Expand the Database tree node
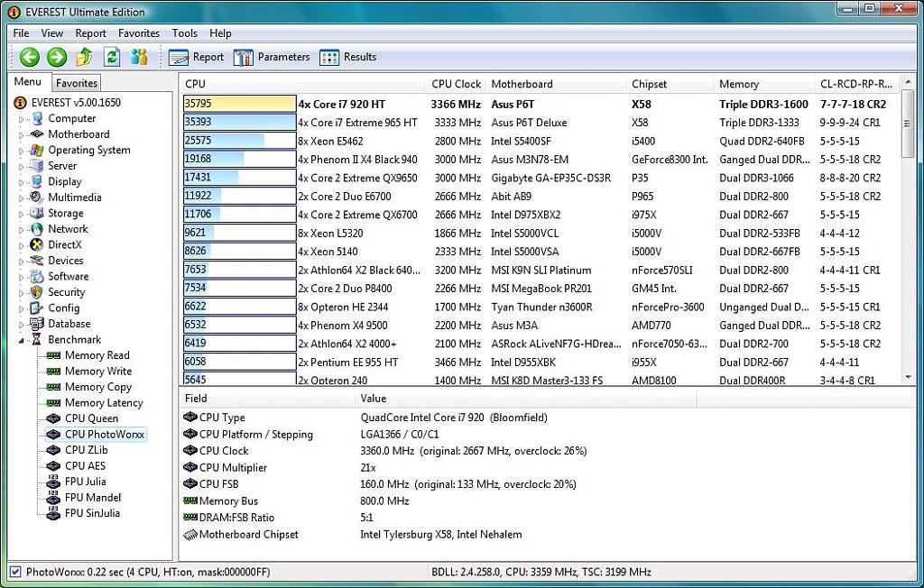 pyautogui.click(x=22, y=325)
